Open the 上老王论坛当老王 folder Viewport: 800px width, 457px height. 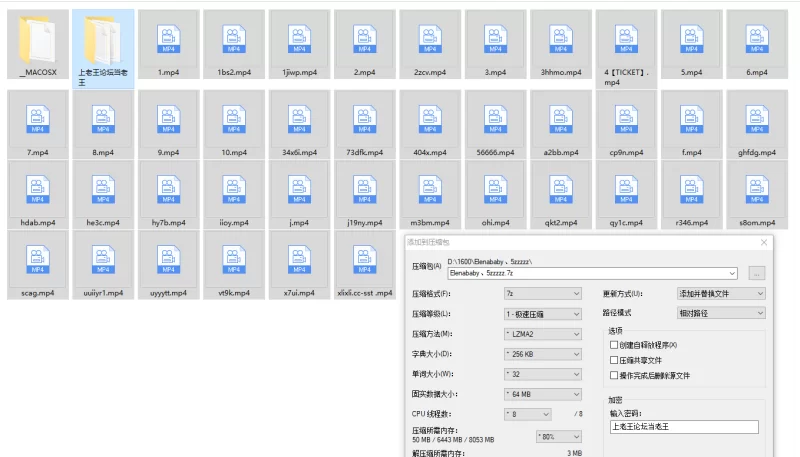[103, 49]
